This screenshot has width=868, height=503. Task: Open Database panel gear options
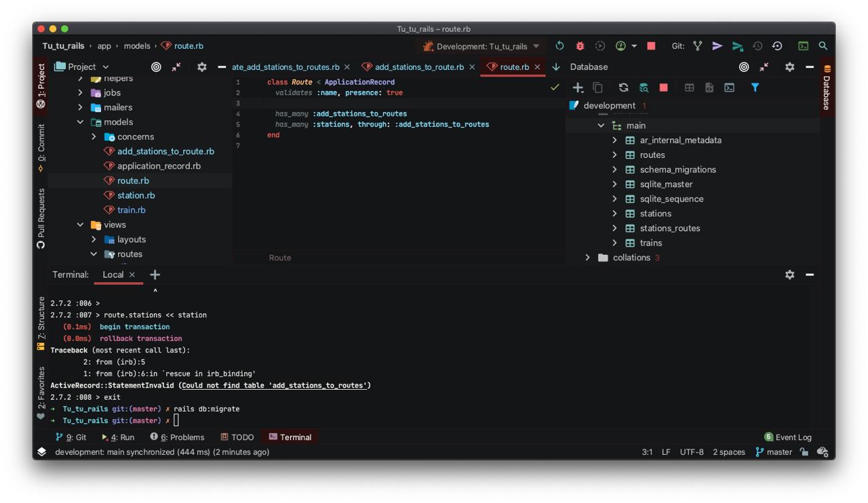tap(789, 67)
